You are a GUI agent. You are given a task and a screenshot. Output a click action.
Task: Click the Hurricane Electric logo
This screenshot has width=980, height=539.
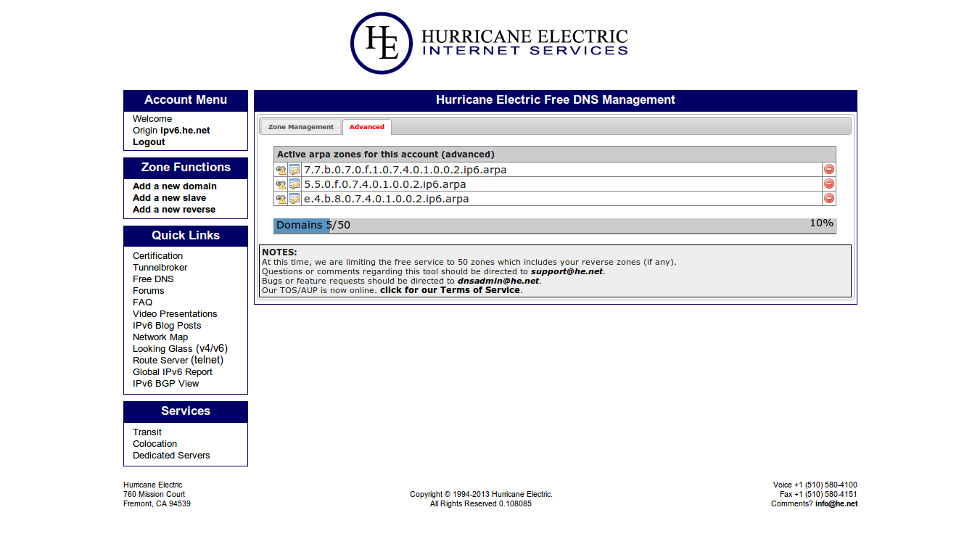[x=490, y=43]
